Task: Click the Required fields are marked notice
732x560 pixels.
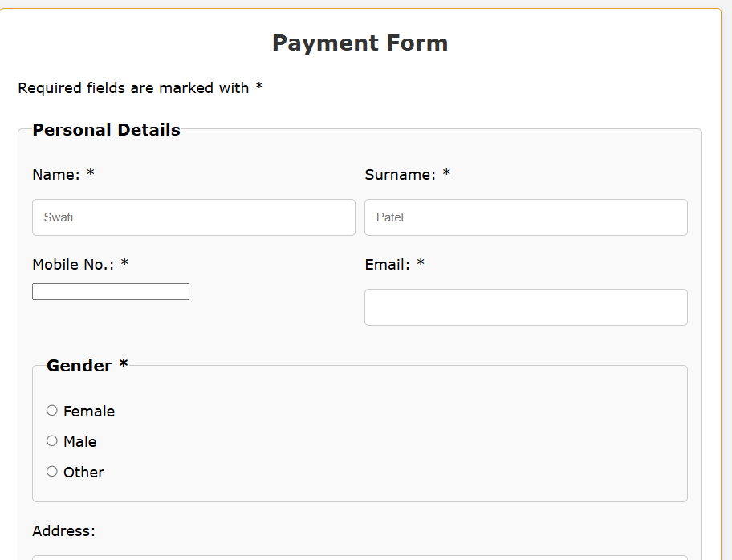Action: (140, 87)
